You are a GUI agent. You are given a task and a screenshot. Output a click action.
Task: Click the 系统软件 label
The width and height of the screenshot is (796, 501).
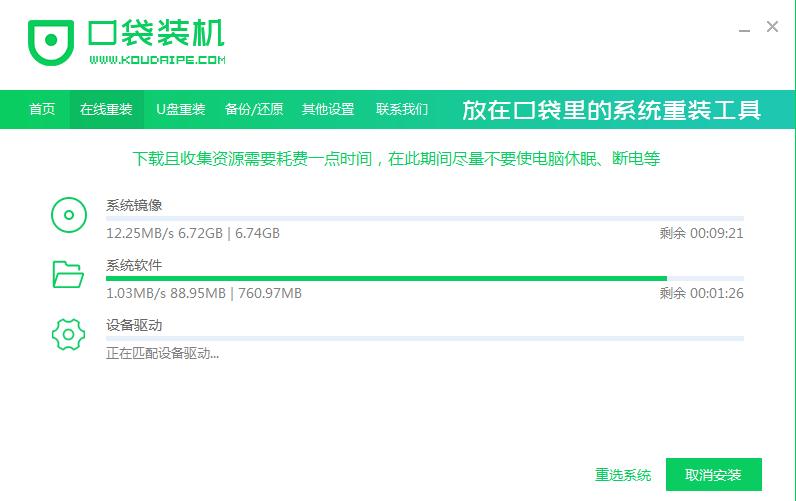[x=134, y=265]
